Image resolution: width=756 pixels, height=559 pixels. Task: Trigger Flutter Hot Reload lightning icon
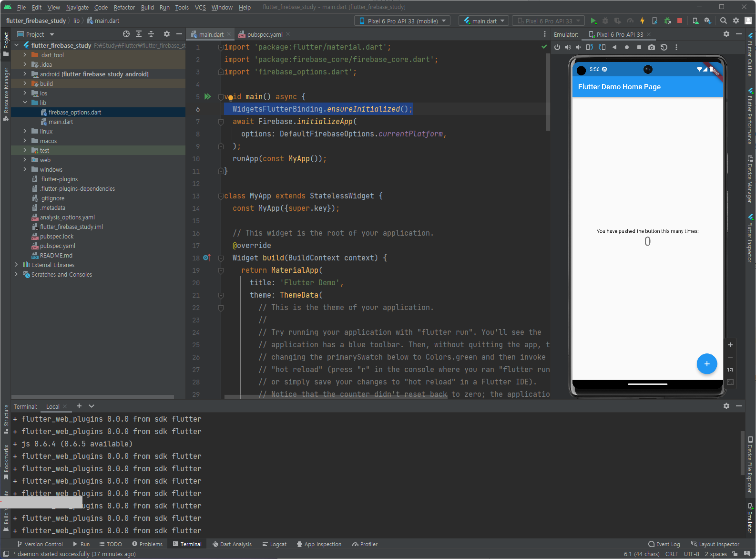643,21
